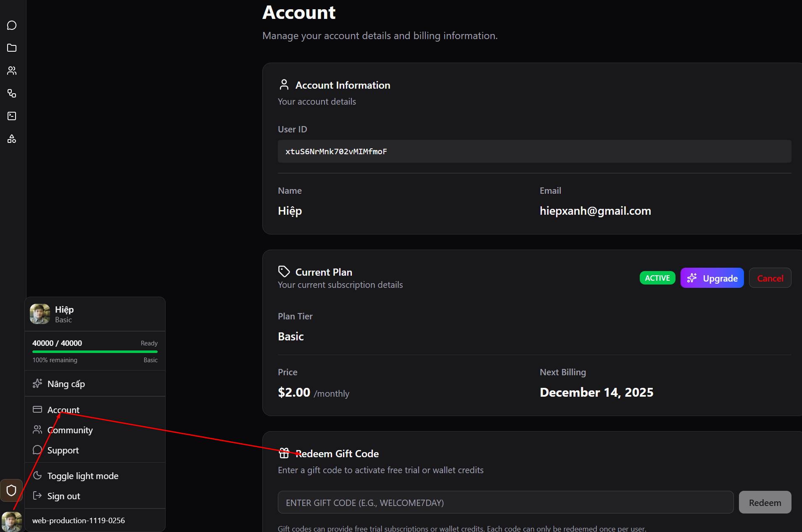Click the Basic plan tier value
Image resolution: width=802 pixels, height=532 pixels.
point(291,336)
